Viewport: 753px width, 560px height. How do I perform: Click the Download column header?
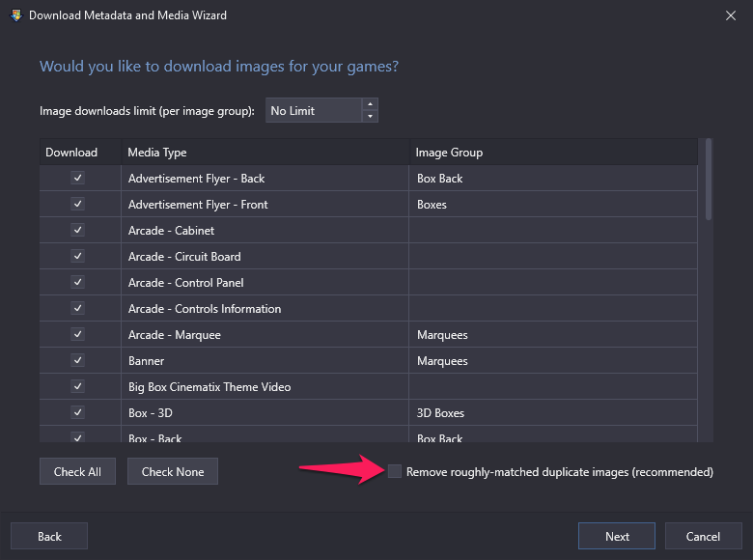81,153
